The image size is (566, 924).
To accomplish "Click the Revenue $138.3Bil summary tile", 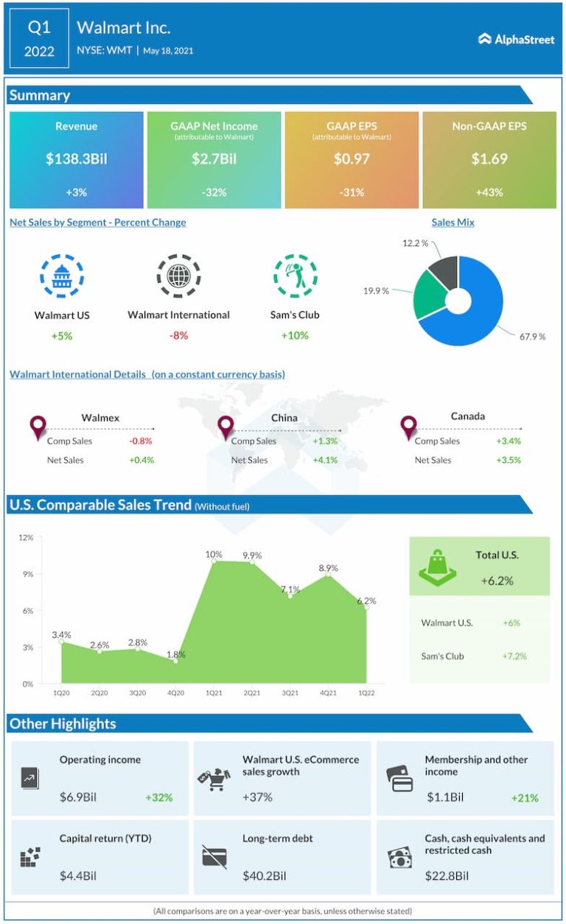I will (76, 160).
